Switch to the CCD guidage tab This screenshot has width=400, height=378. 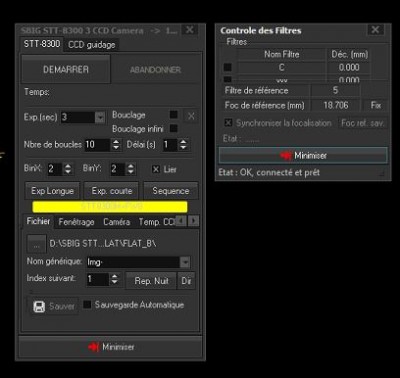(x=92, y=45)
